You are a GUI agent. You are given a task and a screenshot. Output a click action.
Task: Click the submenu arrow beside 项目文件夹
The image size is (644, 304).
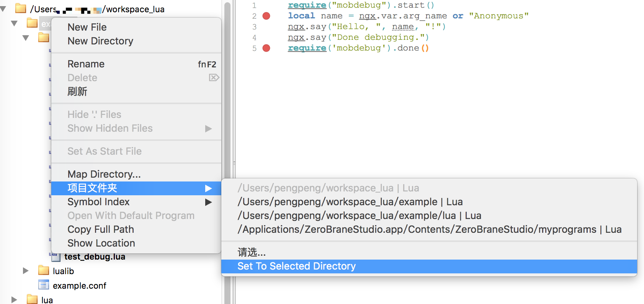pyautogui.click(x=208, y=188)
